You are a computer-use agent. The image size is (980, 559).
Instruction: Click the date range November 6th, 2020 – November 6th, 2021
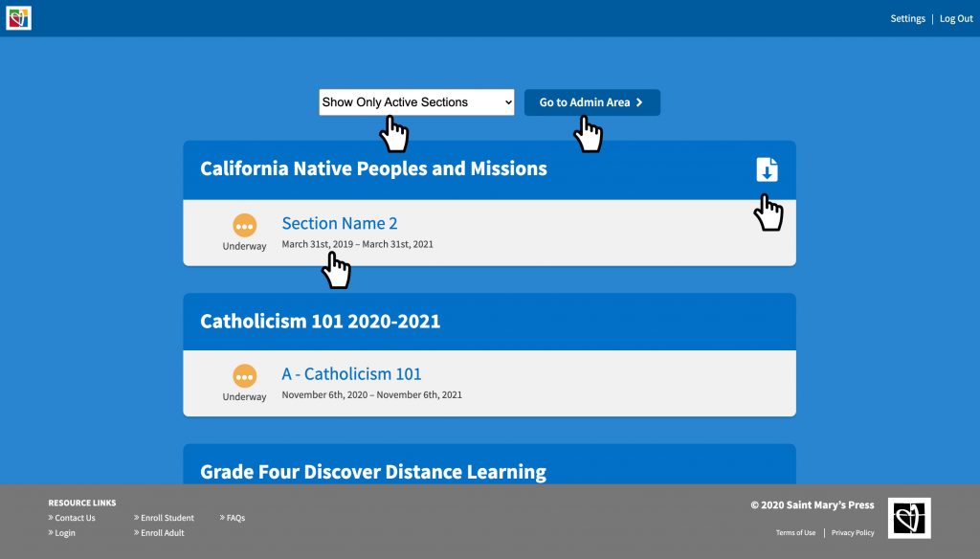click(372, 394)
